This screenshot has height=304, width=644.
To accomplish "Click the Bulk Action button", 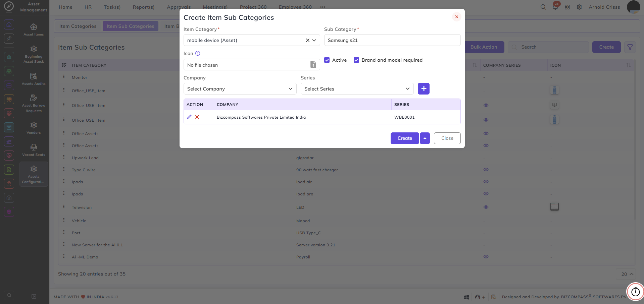I will (x=484, y=47).
